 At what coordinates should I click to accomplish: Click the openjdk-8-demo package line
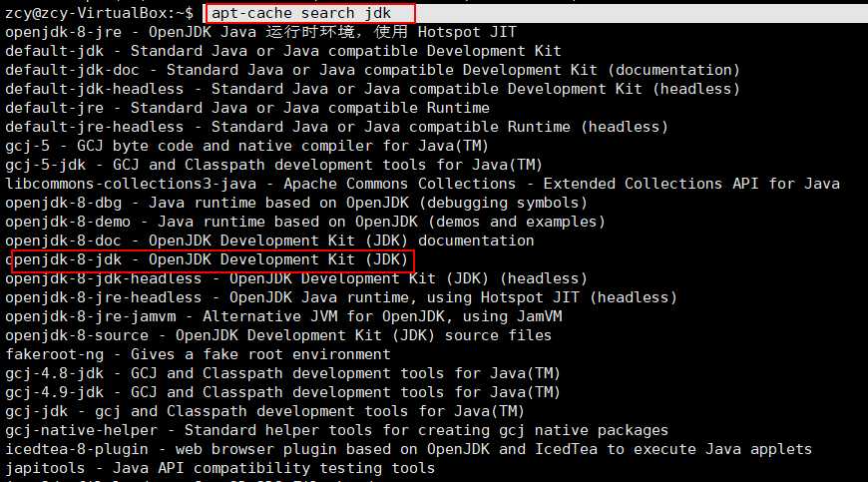(x=304, y=222)
